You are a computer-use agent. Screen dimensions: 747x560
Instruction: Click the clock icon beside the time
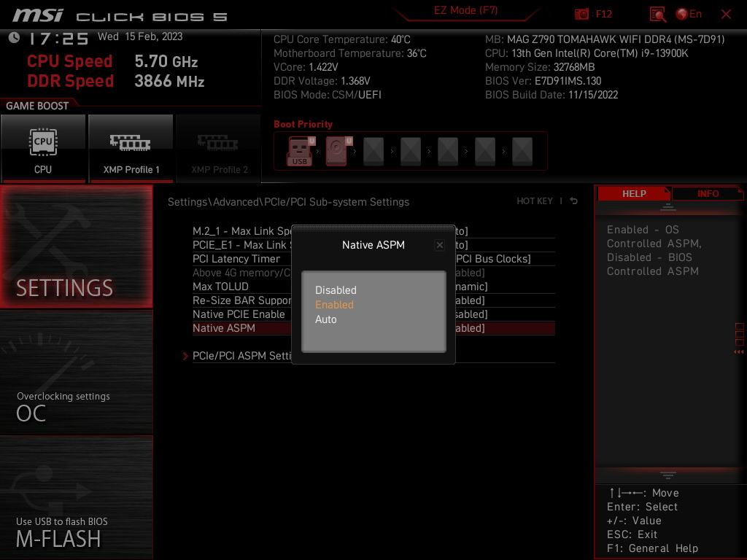click(x=15, y=38)
